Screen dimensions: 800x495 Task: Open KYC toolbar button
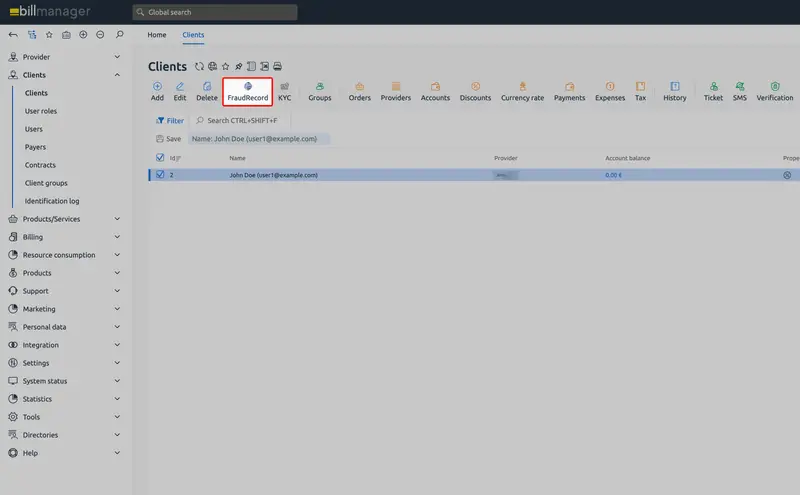285,92
